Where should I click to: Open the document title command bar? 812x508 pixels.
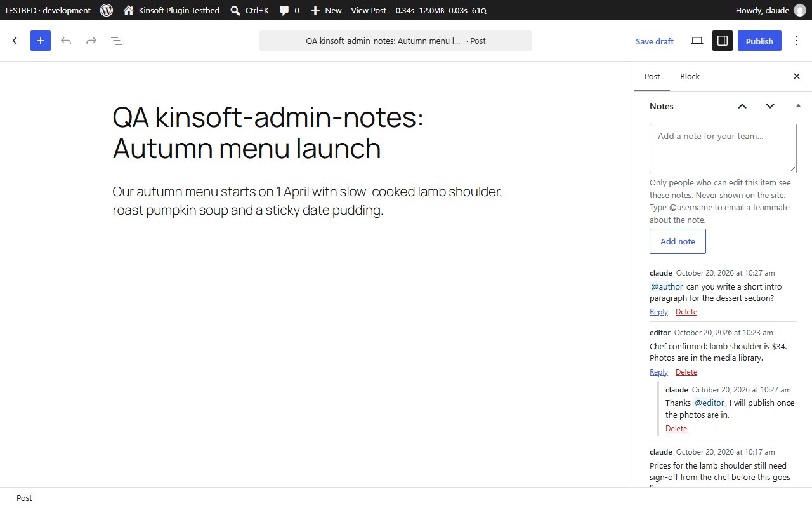(396, 41)
